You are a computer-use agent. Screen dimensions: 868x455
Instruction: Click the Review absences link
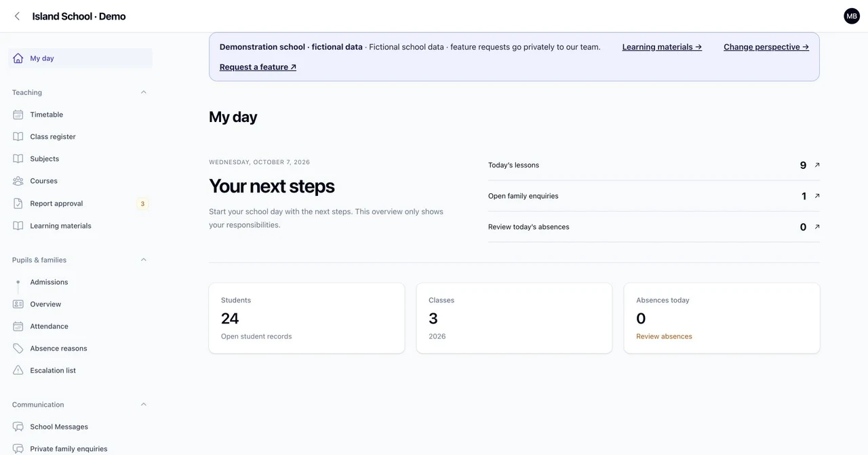click(x=664, y=336)
